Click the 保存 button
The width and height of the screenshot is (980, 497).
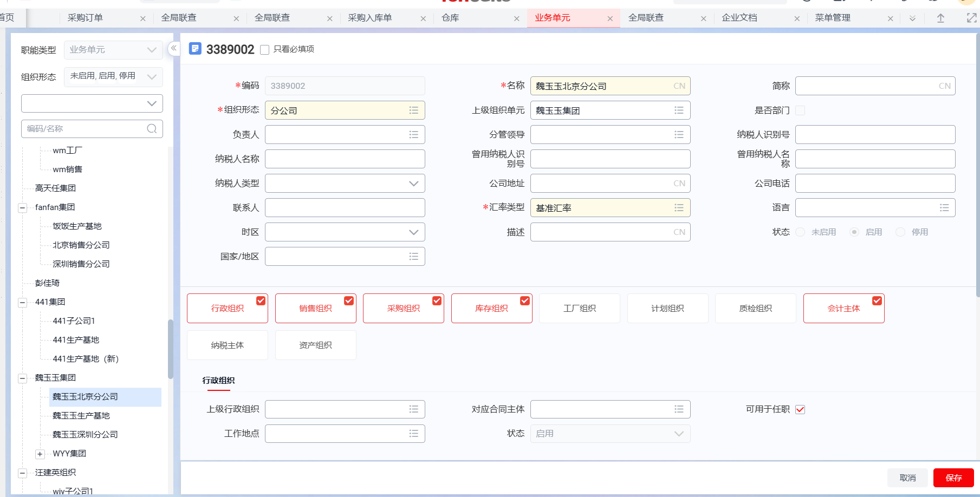click(953, 478)
